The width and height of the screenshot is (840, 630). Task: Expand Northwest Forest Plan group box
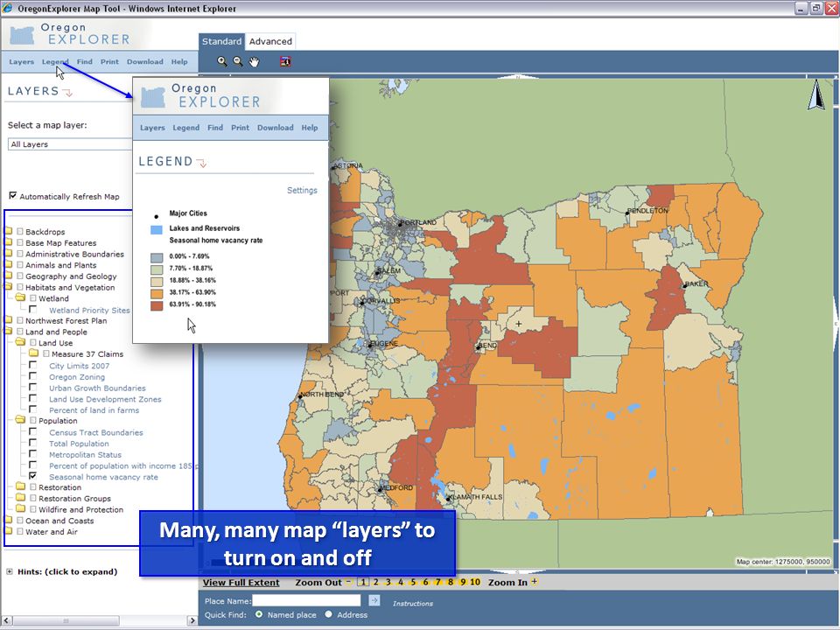pos(20,320)
